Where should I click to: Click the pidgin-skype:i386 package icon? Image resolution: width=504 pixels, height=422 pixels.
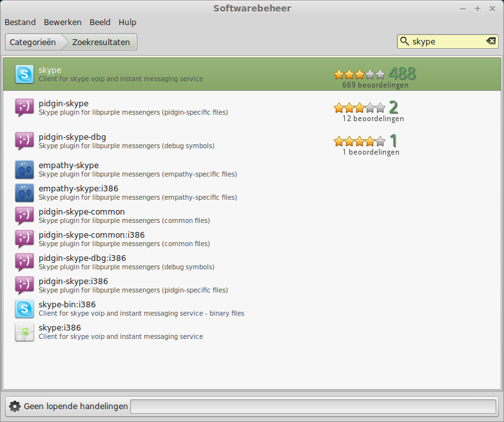tap(24, 285)
